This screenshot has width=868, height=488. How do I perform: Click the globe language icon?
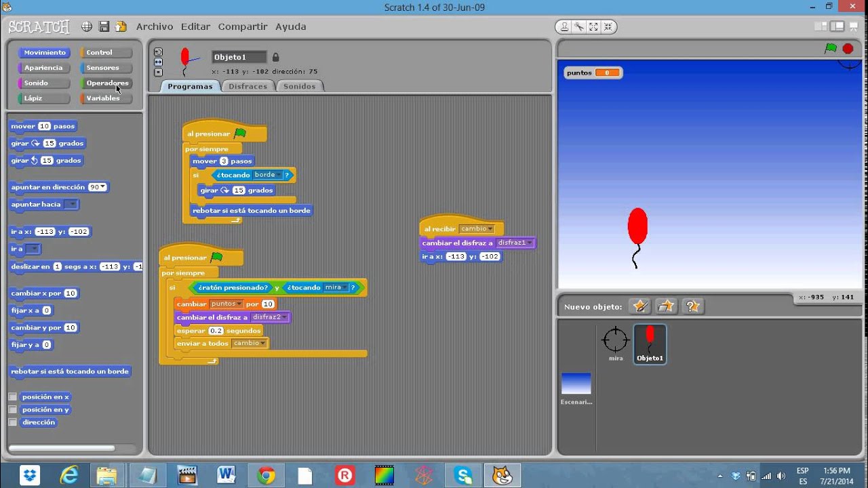tap(87, 26)
